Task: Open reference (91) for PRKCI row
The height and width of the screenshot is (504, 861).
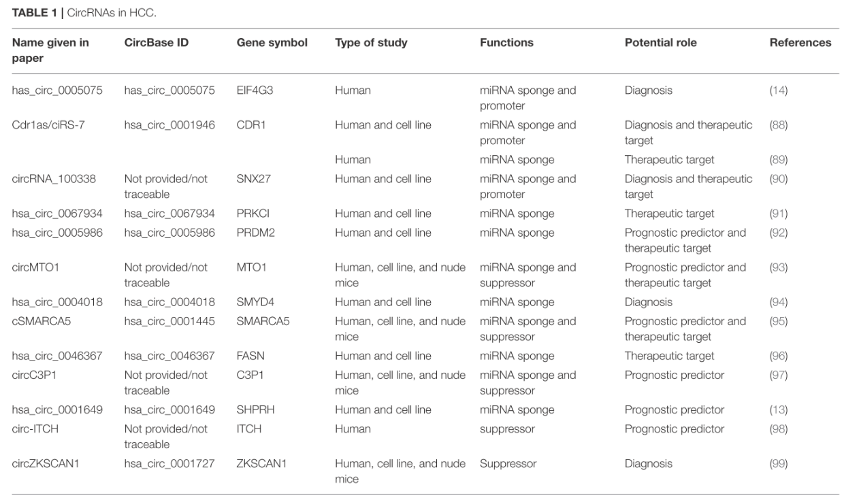Action: [779, 214]
